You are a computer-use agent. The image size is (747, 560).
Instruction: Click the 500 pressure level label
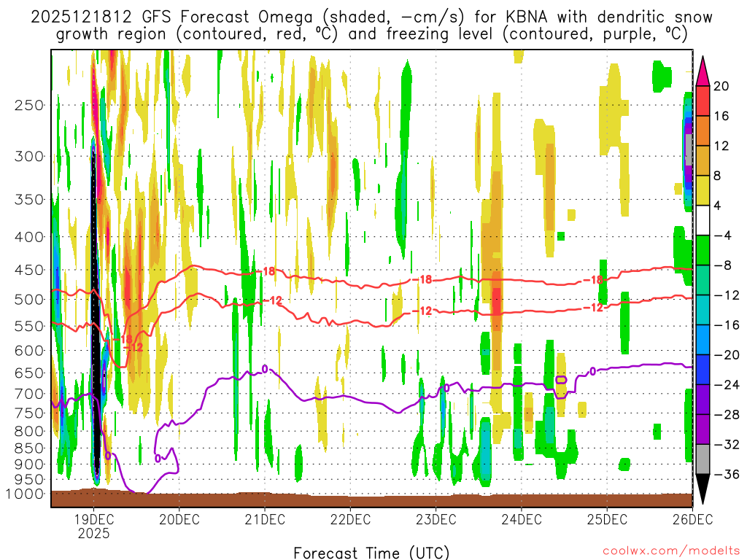(29, 300)
